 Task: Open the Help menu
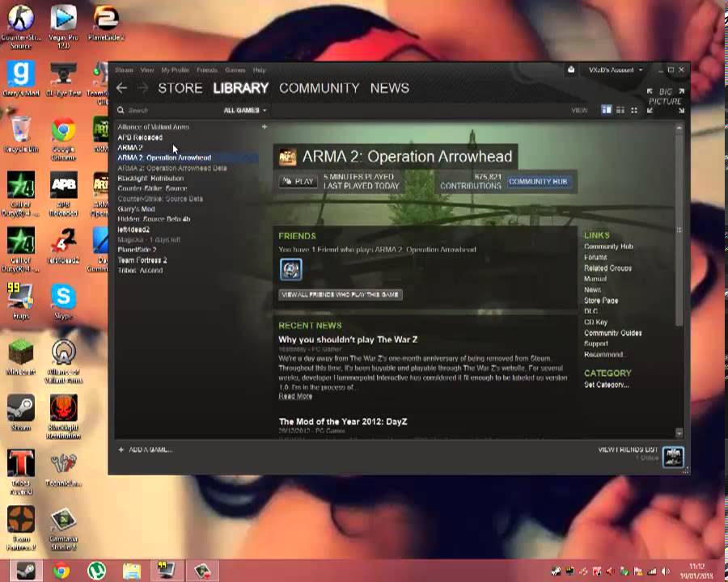tap(260, 70)
